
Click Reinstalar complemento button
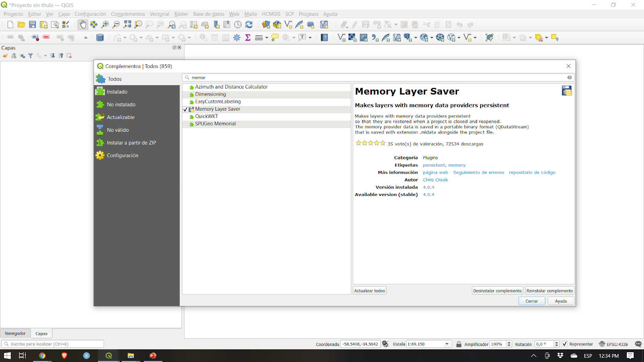pyautogui.click(x=550, y=291)
